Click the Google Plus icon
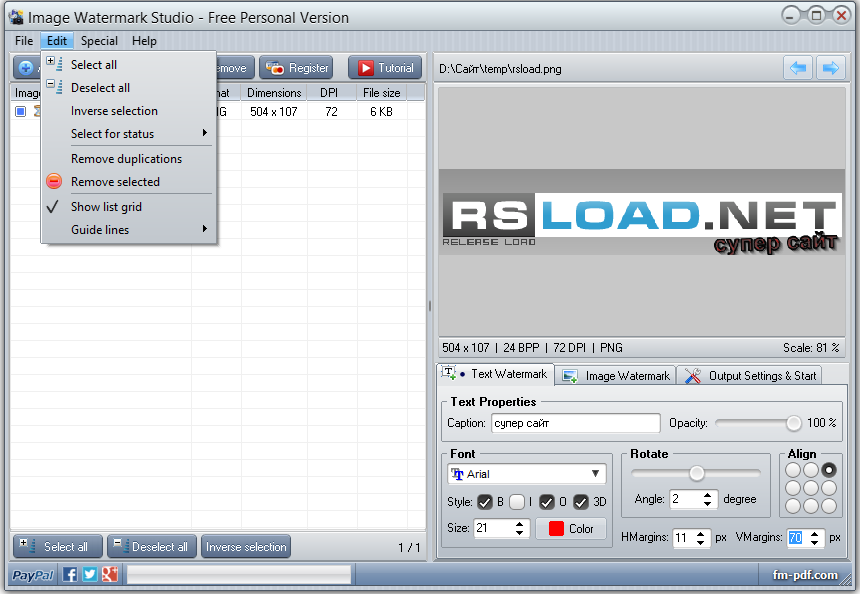This screenshot has height=594, width=860. (110, 574)
